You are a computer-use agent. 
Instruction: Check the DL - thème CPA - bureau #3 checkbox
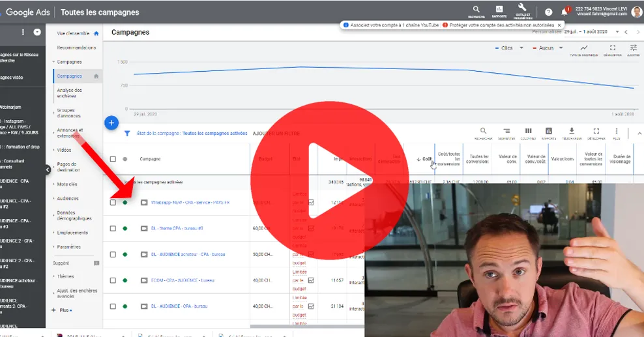[x=113, y=228]
